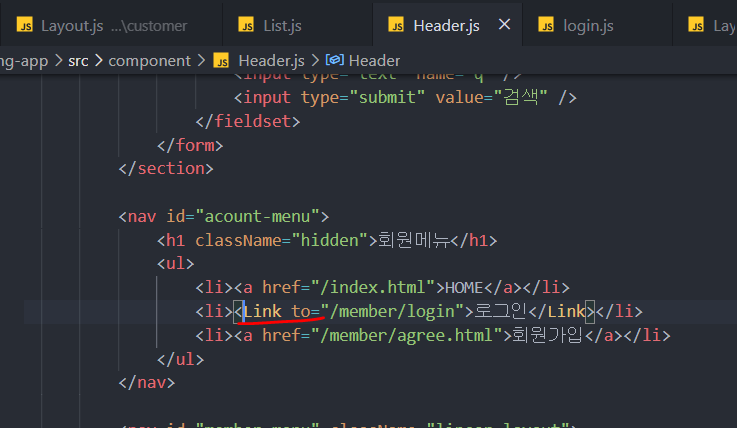
Task: Close the Header.js tab
Action: pos(504,24)
